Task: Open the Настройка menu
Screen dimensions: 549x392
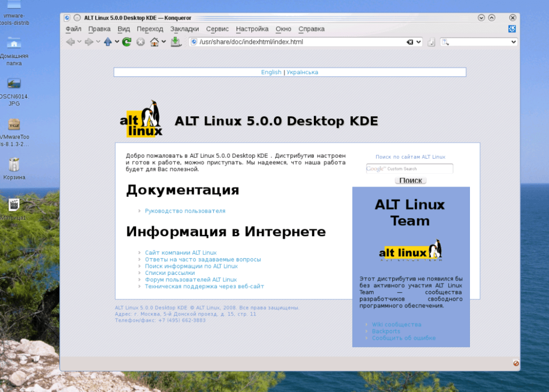Action: click(x=252, y=29)
